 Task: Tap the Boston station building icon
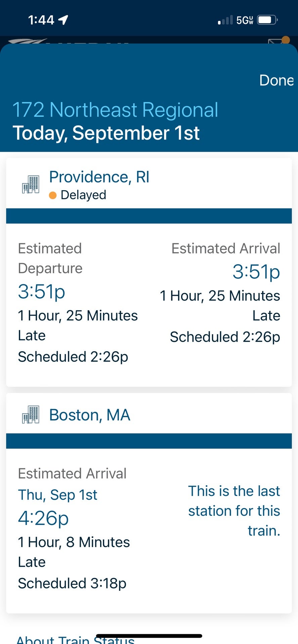point(31,414)
